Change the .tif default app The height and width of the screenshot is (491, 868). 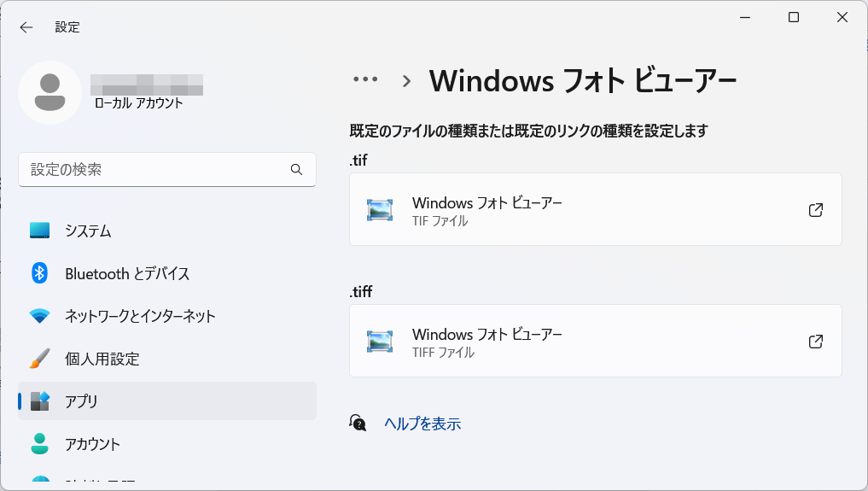[596, 209]
